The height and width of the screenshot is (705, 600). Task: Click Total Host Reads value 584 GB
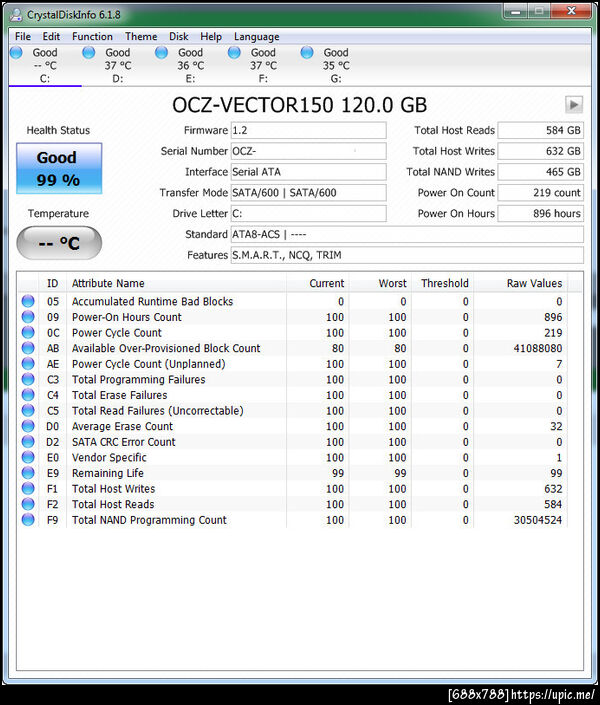coord(541,130)
